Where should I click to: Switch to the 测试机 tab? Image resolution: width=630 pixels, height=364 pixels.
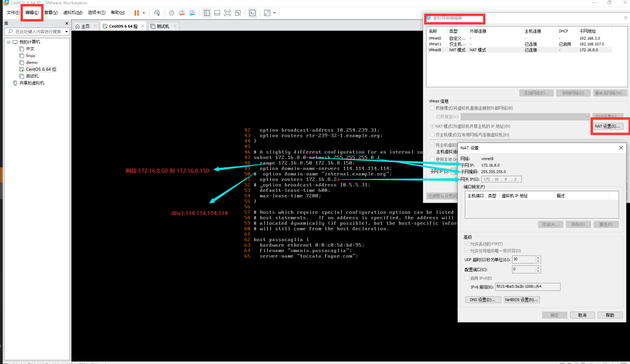(x=163, y=26)
